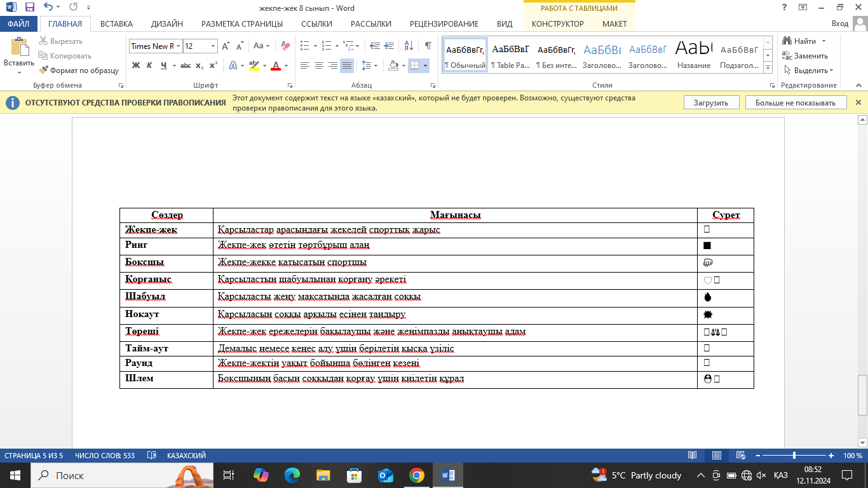868x488 pixels.
Task: Open the ВСТАВКА ribbon tab
Action: click(116, 24)
